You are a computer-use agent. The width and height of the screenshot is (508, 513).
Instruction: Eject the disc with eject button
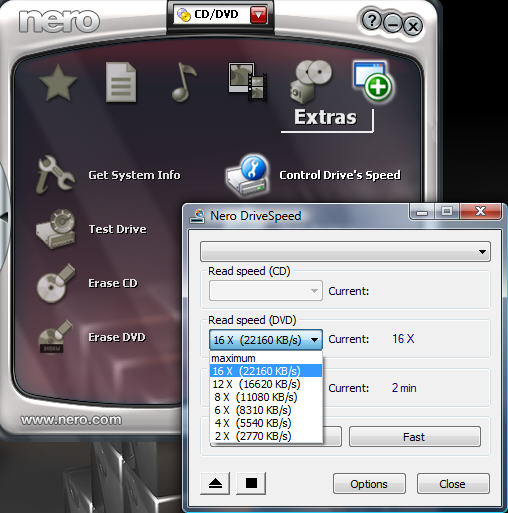pyautogui.click(x=215, y=483)
